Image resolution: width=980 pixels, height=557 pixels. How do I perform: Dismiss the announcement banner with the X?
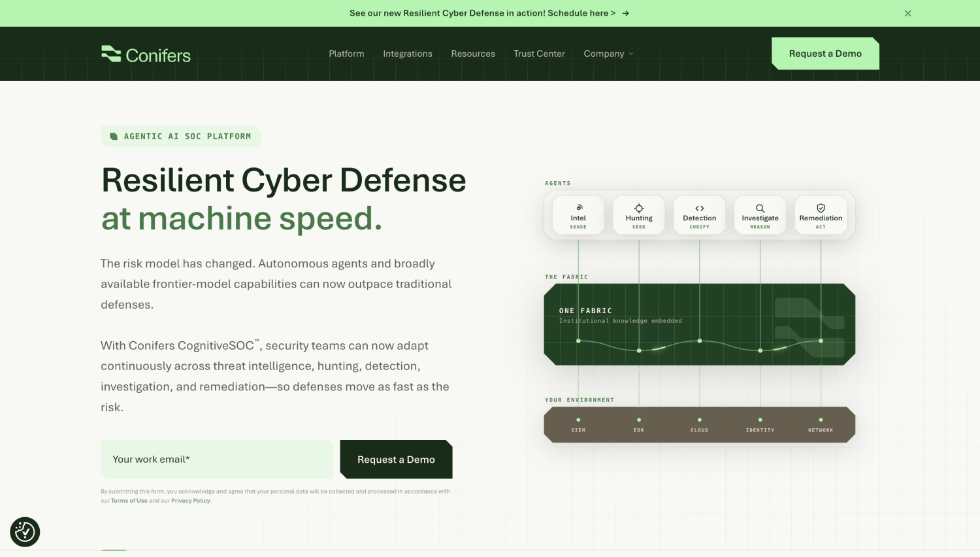(907, 13)
